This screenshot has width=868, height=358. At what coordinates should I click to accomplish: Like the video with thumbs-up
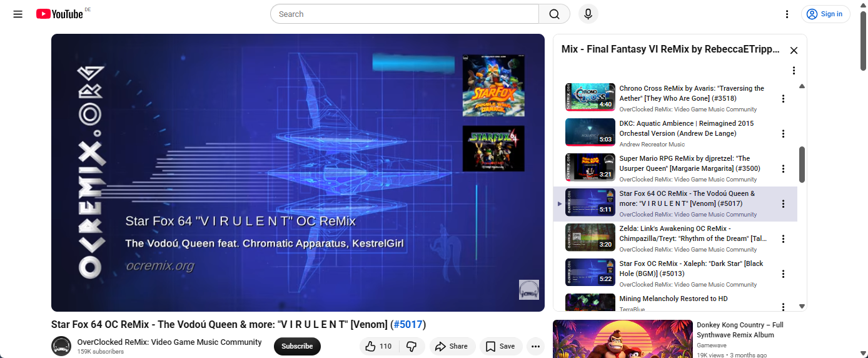(378, 346)
